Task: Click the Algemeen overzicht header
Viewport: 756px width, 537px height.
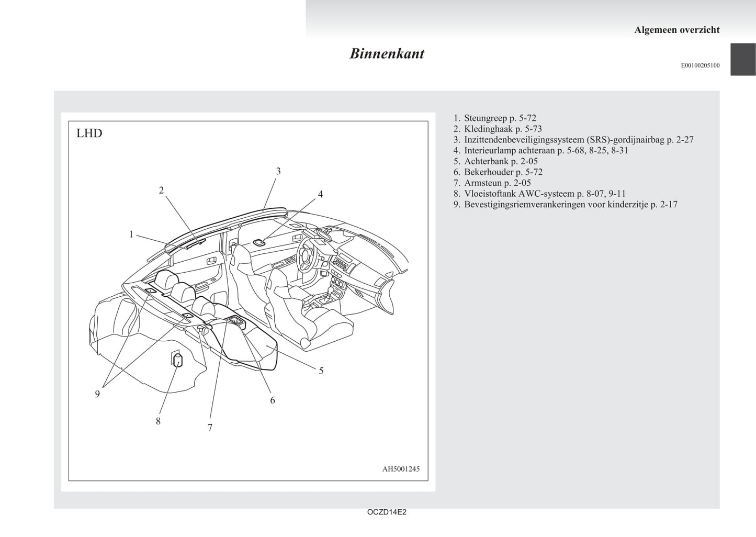Action: (x=676, y=30)
